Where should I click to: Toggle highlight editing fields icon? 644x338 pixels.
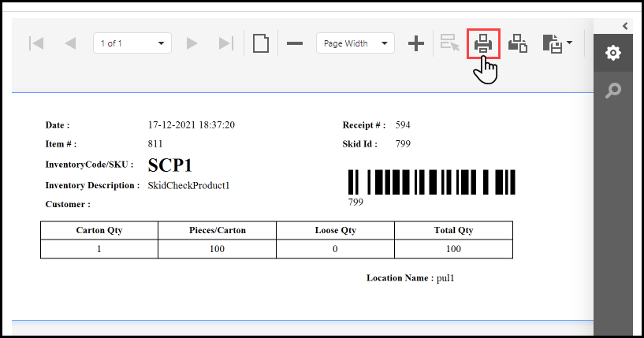(x=450, y=43)
